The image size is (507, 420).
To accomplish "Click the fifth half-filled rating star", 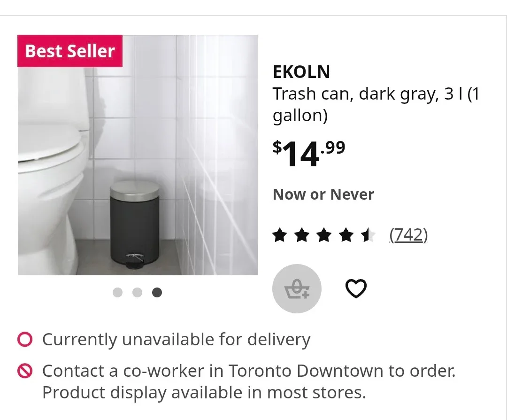I will coord(367,234).
